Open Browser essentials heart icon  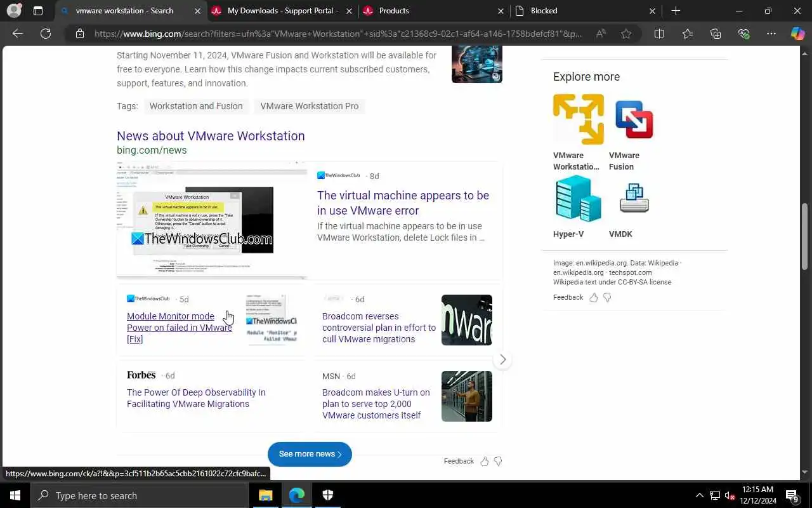(743, 34)
